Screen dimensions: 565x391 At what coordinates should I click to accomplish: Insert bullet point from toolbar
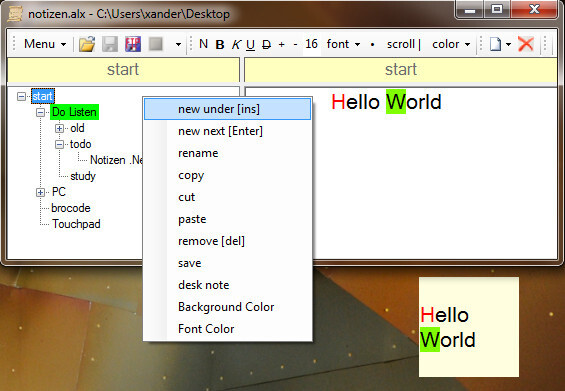point(372,45)
